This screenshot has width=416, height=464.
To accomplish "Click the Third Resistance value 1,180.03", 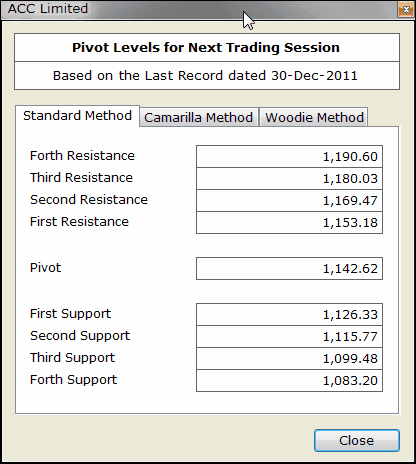I will click(289, 178).
